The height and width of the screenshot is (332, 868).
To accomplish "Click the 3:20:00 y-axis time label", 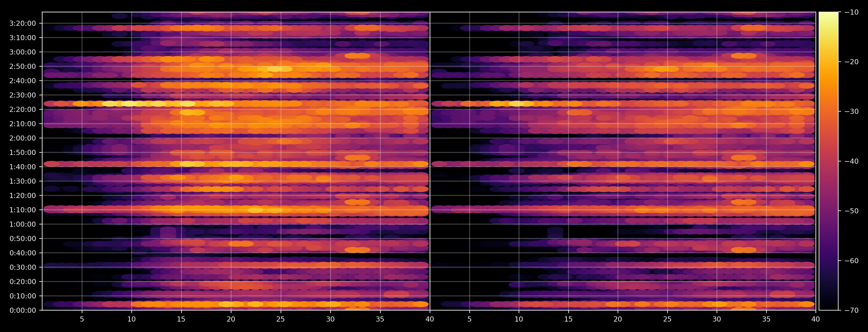I will [x=23, y=23].
